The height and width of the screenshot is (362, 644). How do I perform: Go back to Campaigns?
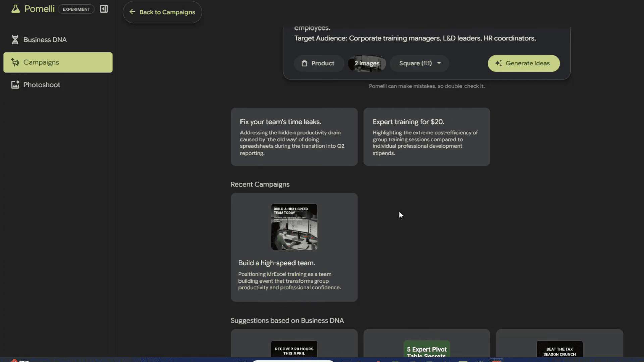(x=162, y=12)
